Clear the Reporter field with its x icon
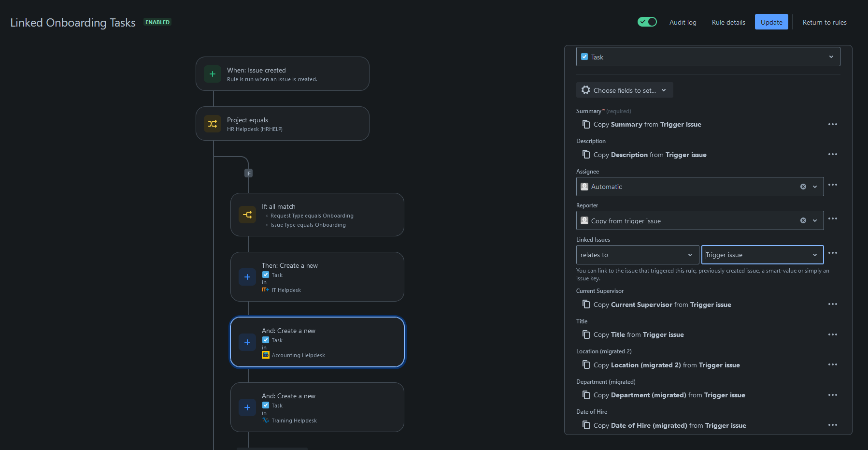The width and height of the screenshot is (868, 450). [803, 220]
